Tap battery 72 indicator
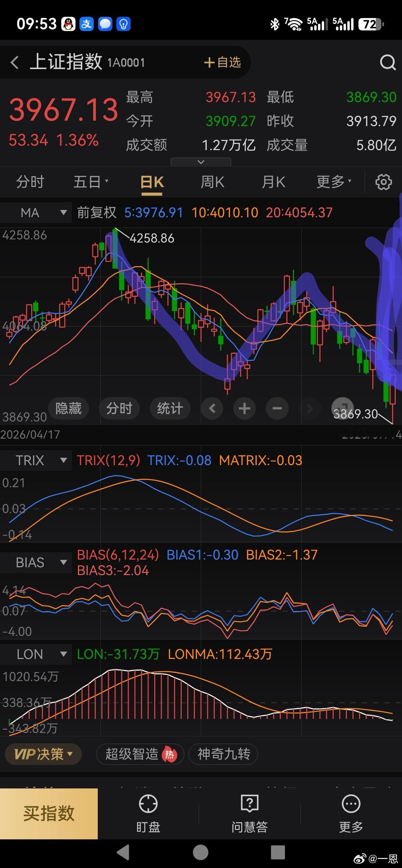This screenshot has width=402, height=868. [371, 24]
